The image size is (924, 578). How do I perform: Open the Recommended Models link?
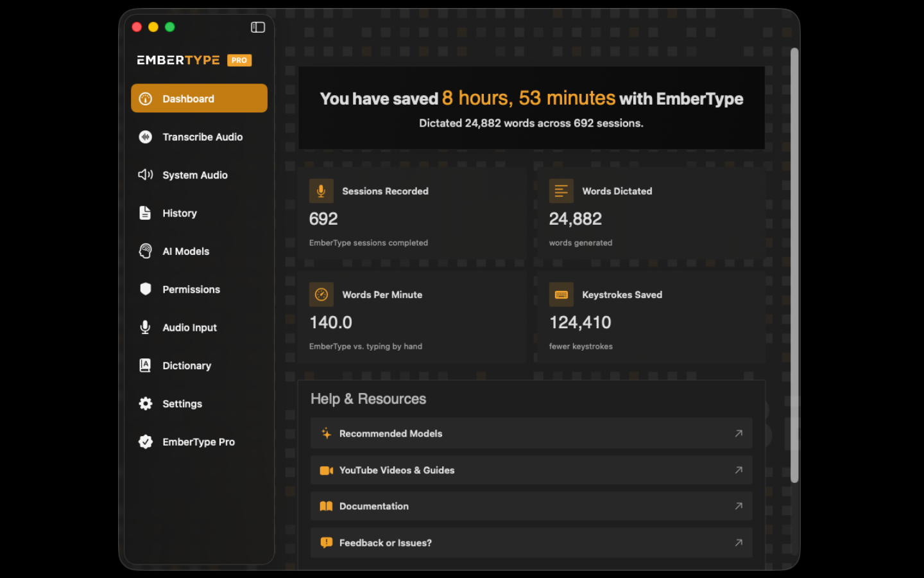[531, 433]
